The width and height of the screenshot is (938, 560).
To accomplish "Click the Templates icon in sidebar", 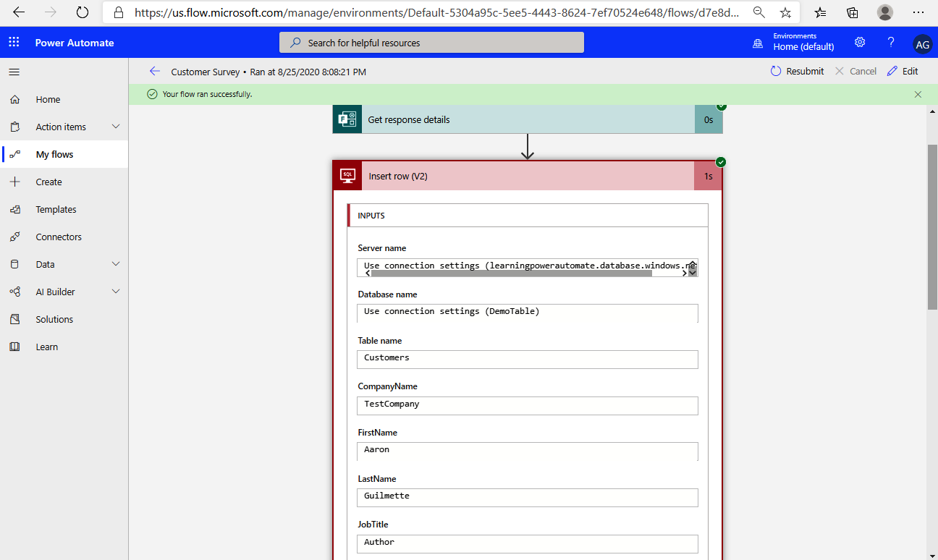I will pos(15,210).
